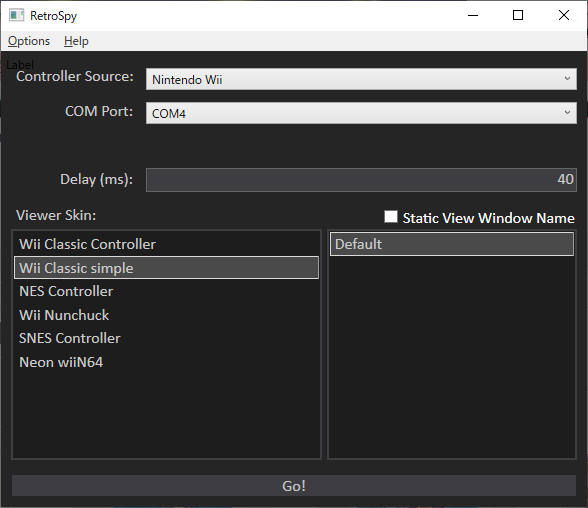
Task: Select the Default background option
Action: 452,244
